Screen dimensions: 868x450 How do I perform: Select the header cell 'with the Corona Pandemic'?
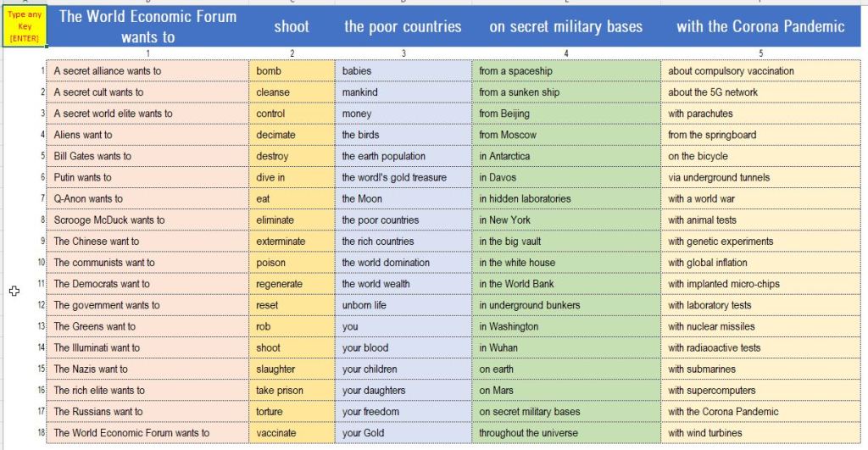[x=759, y=26]
